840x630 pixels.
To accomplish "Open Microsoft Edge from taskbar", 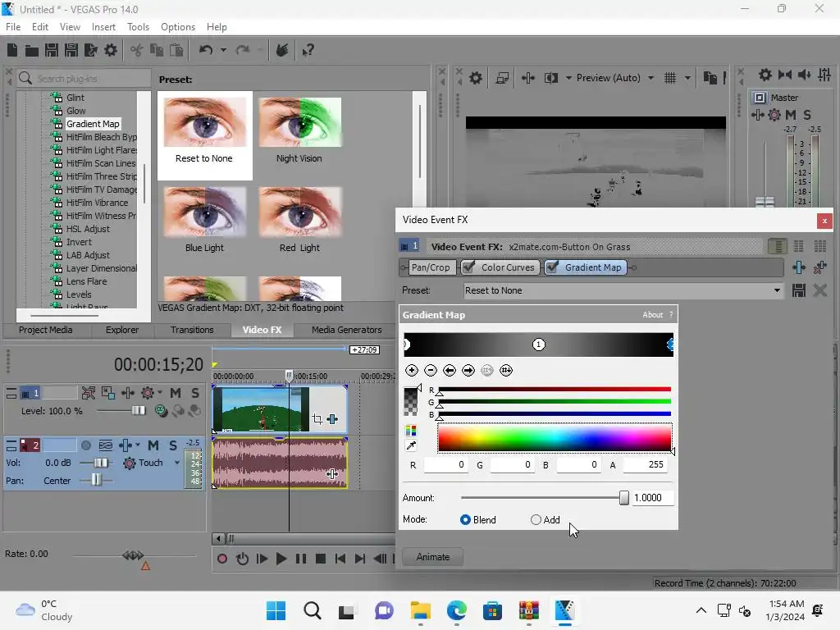I will point(456,610).
